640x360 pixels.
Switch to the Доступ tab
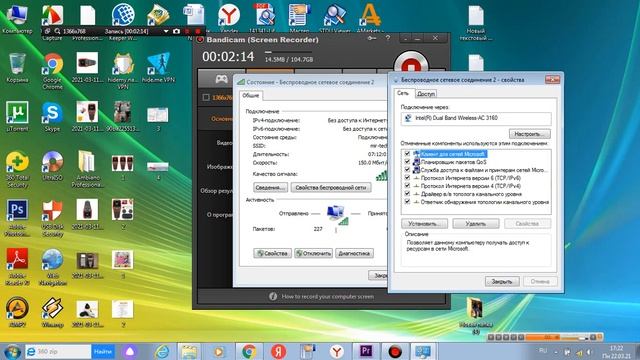click(426, 94)
